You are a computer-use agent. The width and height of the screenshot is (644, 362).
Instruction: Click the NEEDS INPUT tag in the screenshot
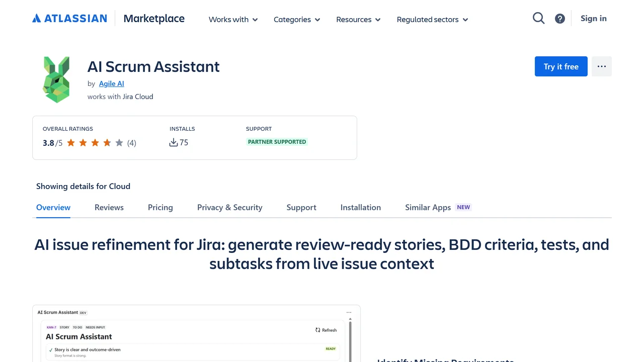[96, 327]
